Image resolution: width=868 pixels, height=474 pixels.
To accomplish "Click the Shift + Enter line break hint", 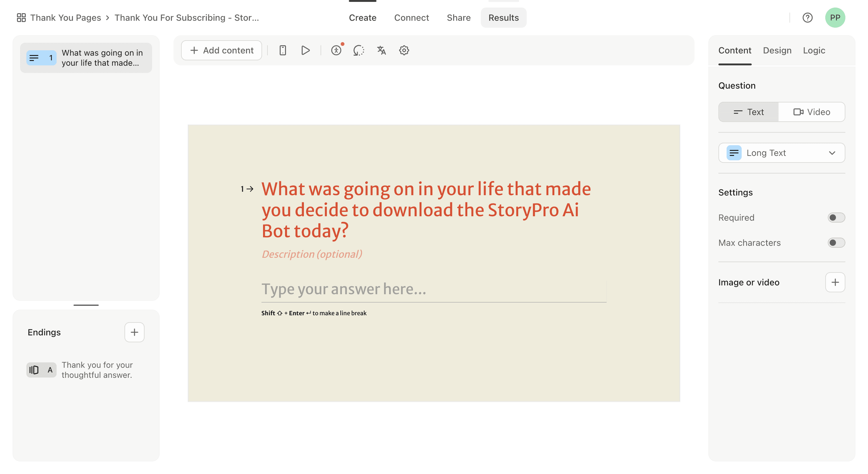I will tap(314, 313).
